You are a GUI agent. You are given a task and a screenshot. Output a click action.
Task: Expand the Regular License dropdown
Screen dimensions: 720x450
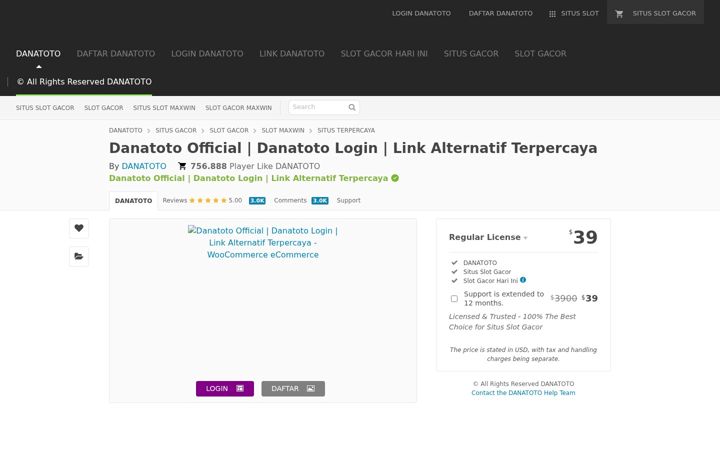(x=488, y=237)
